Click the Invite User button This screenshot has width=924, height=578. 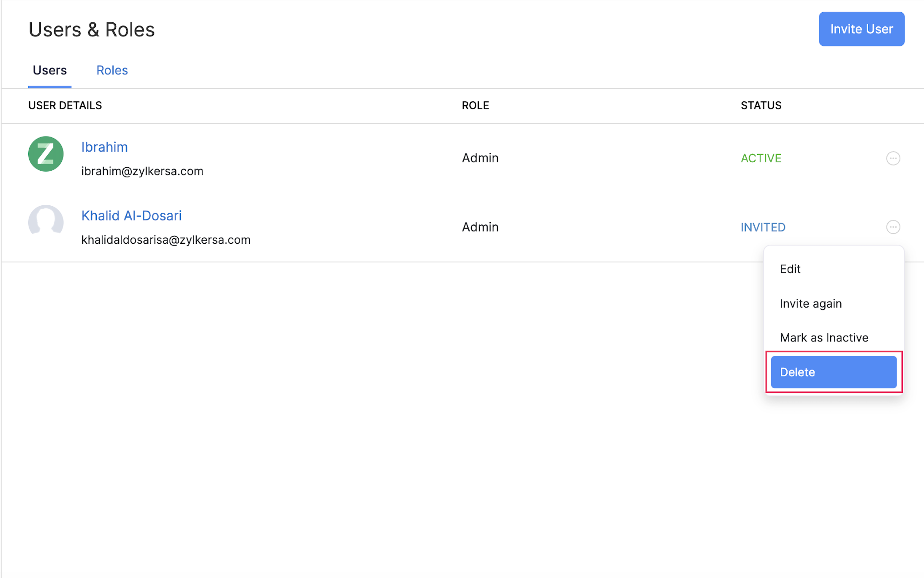[861, 29]
